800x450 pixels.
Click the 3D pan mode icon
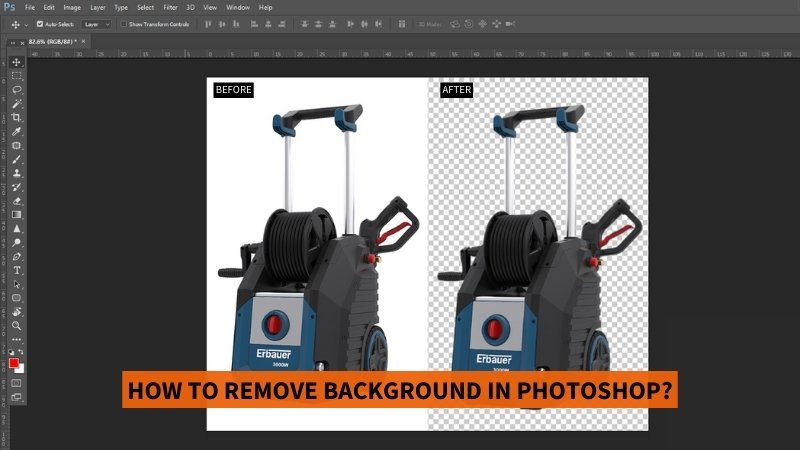click(x=482, y=24)
